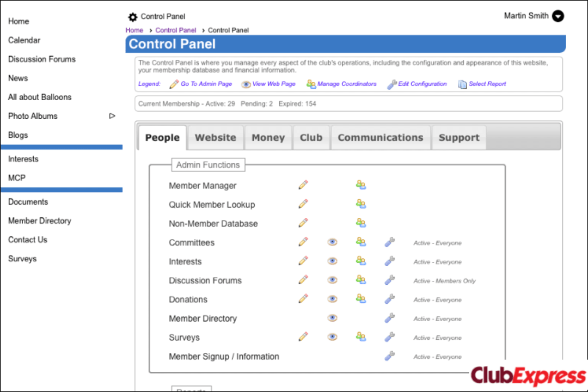
Task: View the Interests web page with eye icon
Action: (332, 260)
